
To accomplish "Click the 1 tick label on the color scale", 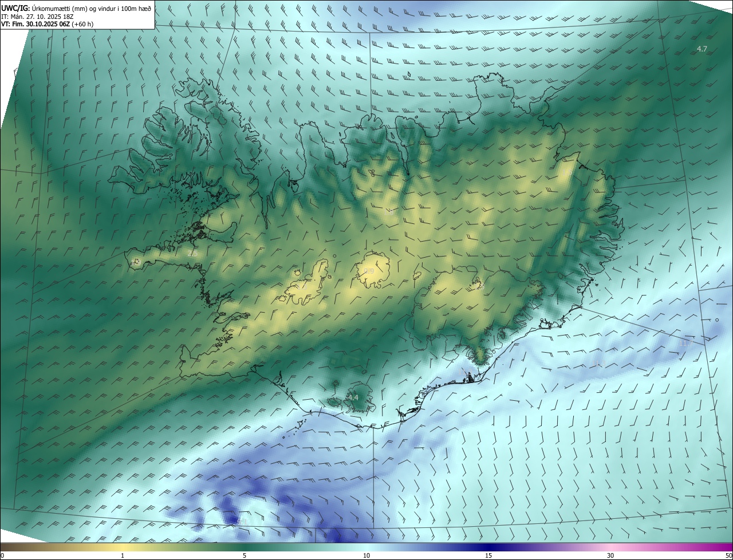I will point(123,555).
